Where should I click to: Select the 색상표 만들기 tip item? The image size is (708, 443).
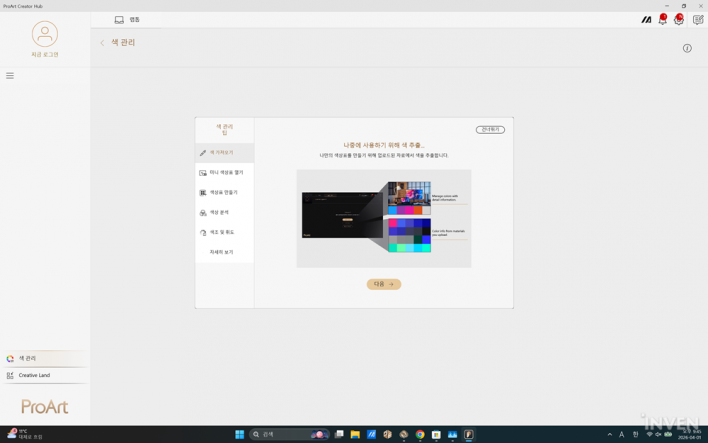224,193
